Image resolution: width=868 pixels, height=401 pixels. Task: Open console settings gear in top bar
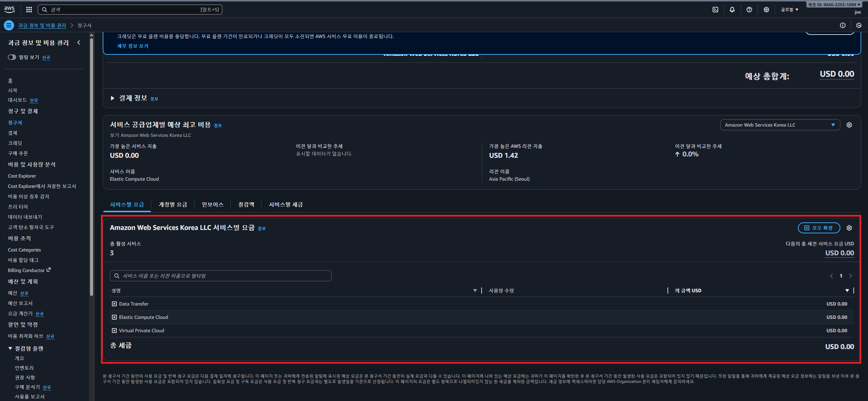click(x=766, y=10)
